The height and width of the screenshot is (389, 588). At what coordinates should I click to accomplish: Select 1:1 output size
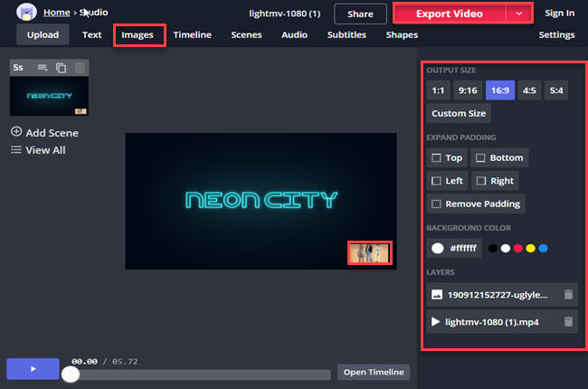(438, 90)
